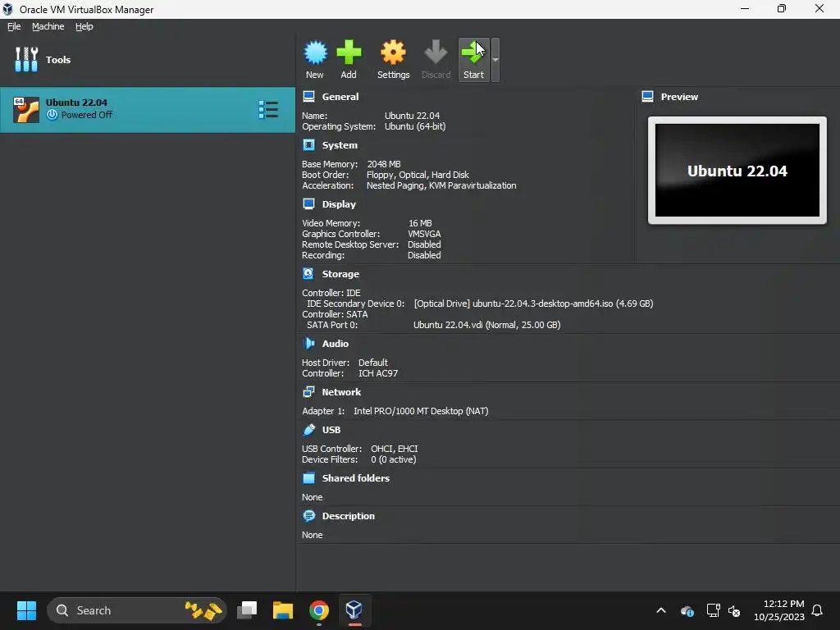Image resolution: width=840 pixels, height=630 pixels.
Task: Open the Display settings heading link
Action: point(339,204)
